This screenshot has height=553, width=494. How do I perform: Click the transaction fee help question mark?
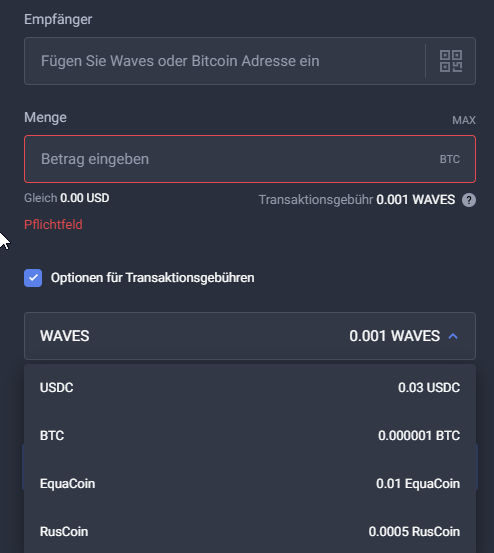469,200
